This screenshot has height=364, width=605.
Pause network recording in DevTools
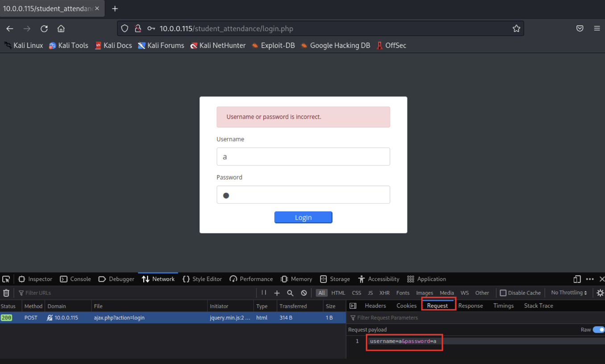(x=264, y=293)
